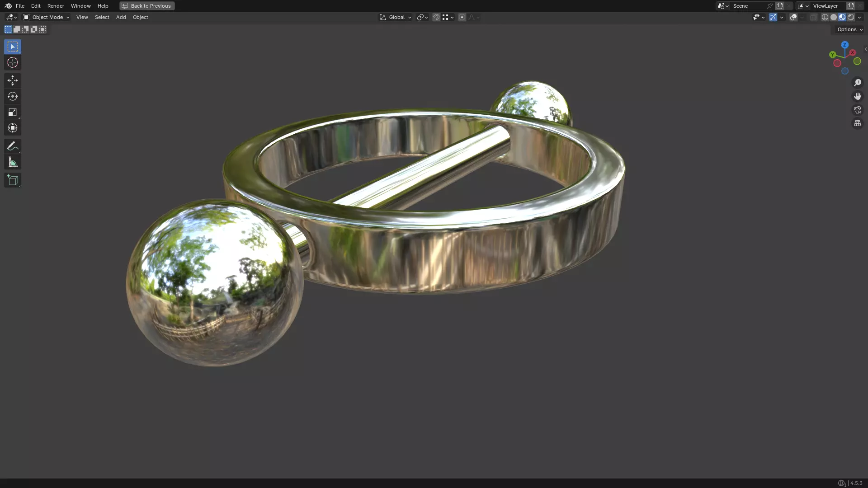Toggle snapping magnet
Viewport: 868px width, 488px height.
(436, 17)
